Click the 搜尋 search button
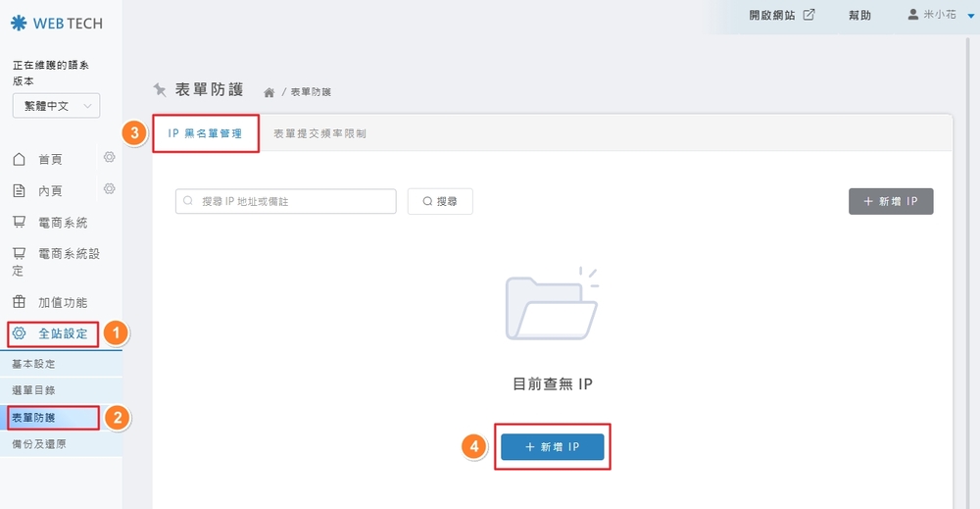The image size is (980, 509). coord(440,201)
